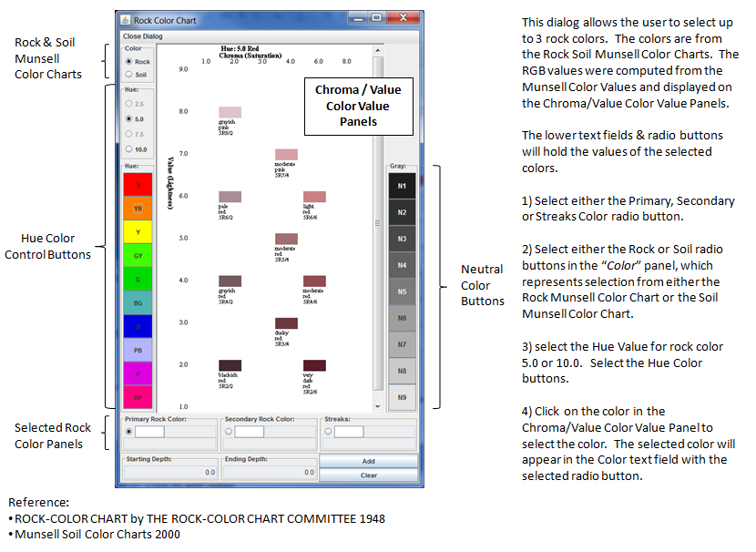Select the N4 gray button
The height and width of the screenshot is (552, 756).
(x=402, y=265)
